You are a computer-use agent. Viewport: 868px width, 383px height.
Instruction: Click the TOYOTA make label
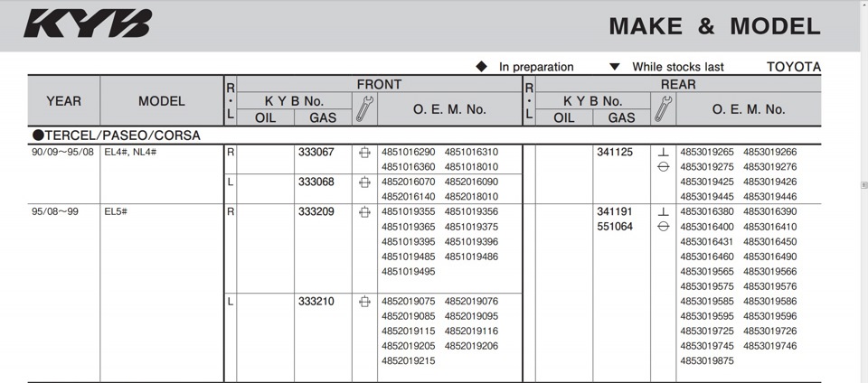[793, 67]
